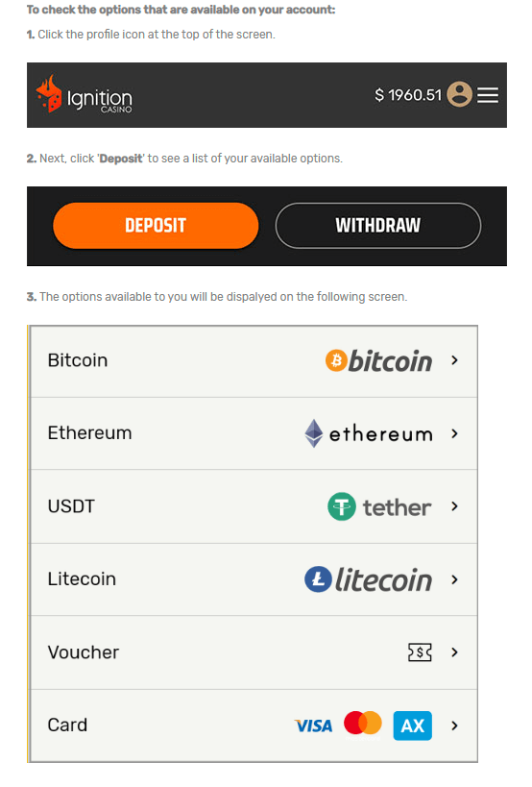Expand the Bitcoin row chevron
The width and height of the screenshot is (532, 787).
[454, 360]
